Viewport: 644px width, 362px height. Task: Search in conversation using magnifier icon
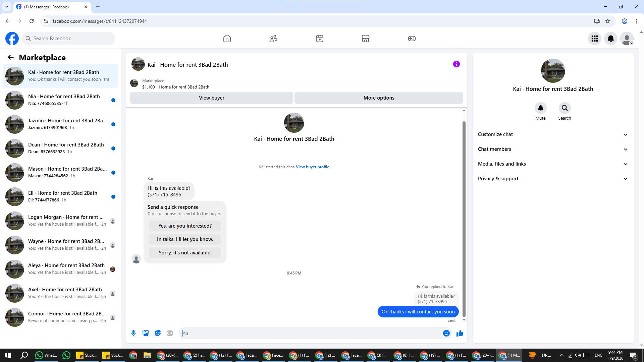click(565, 108)
